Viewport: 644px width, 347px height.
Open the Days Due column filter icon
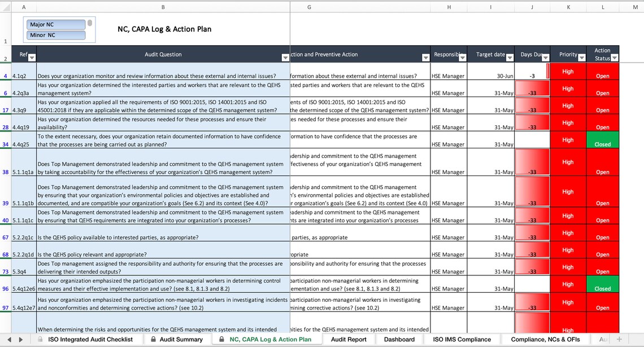[x=545, y=56]
